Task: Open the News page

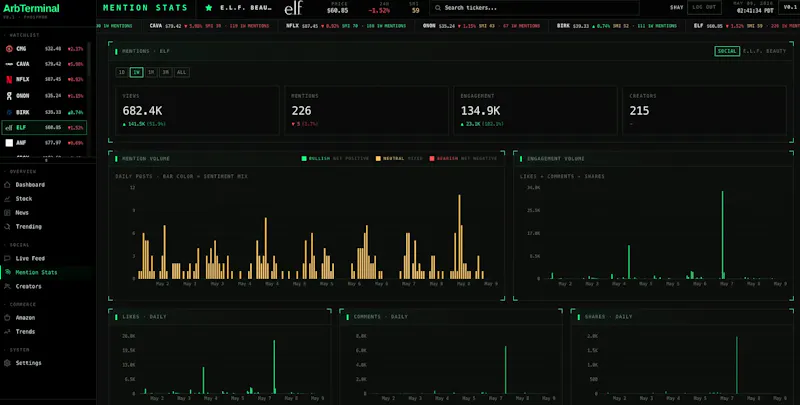Action: click(22, 213)
